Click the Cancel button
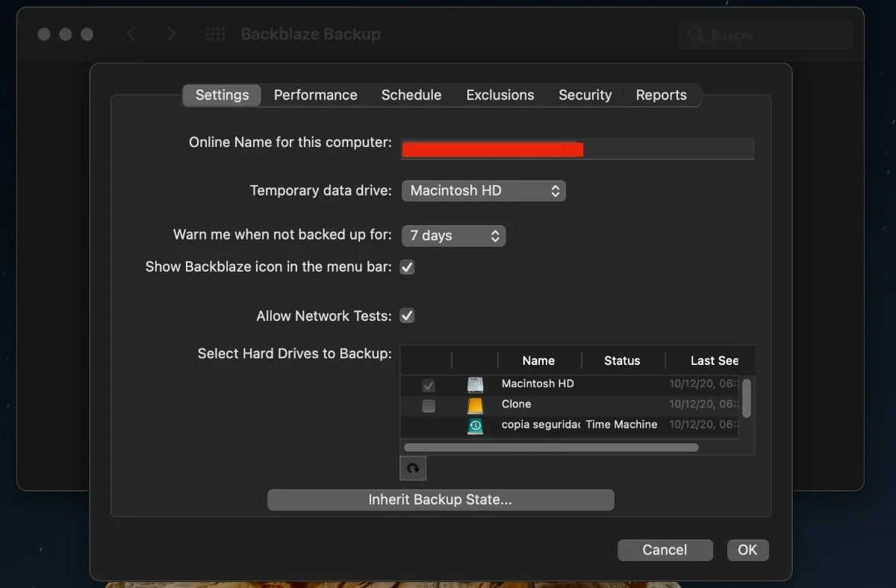 665,550
